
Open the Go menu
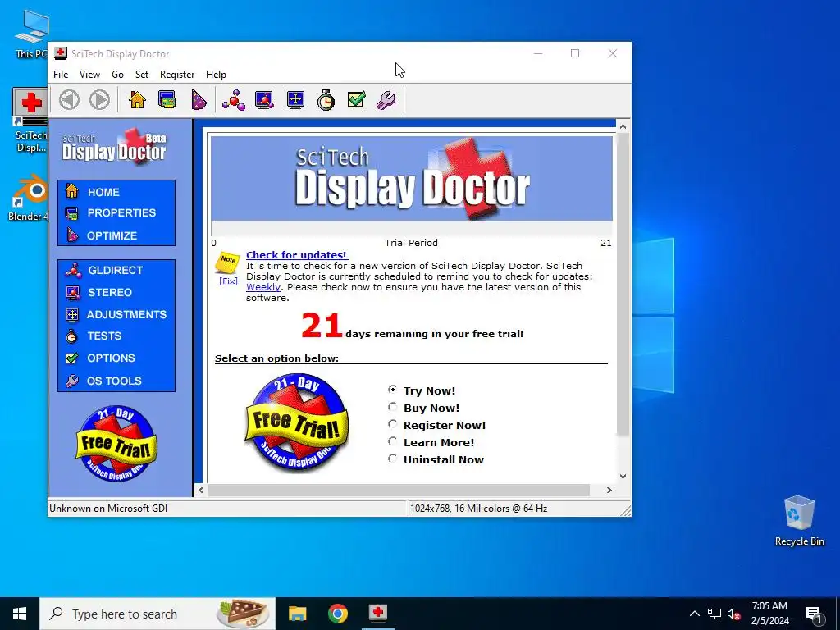tap(117, 75)
